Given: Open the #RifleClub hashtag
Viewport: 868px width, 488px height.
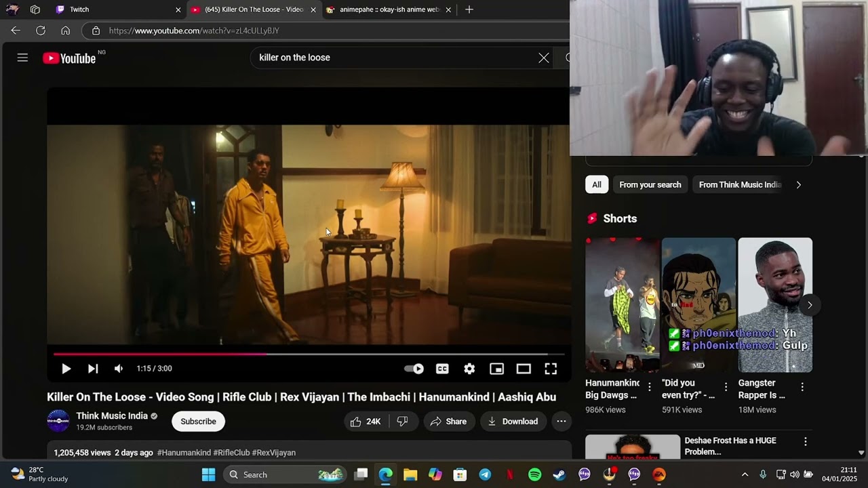Looking at the screenshot, I should tap(231, 453).
